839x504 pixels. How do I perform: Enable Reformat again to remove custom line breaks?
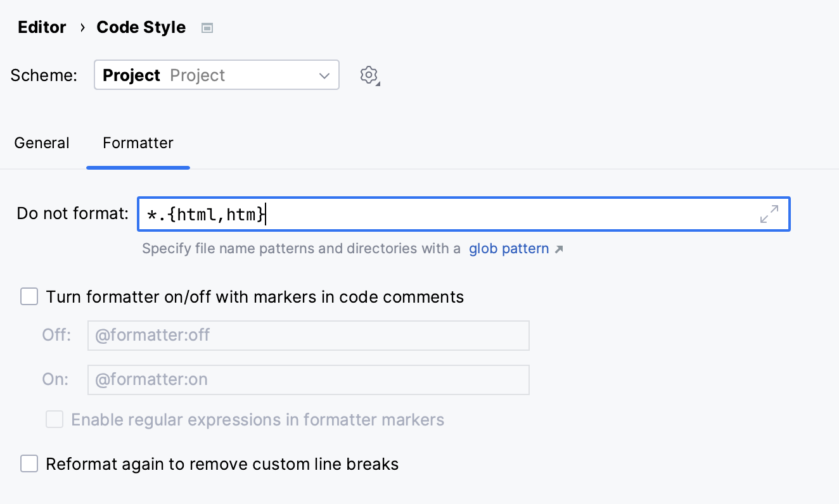(29, 463)
